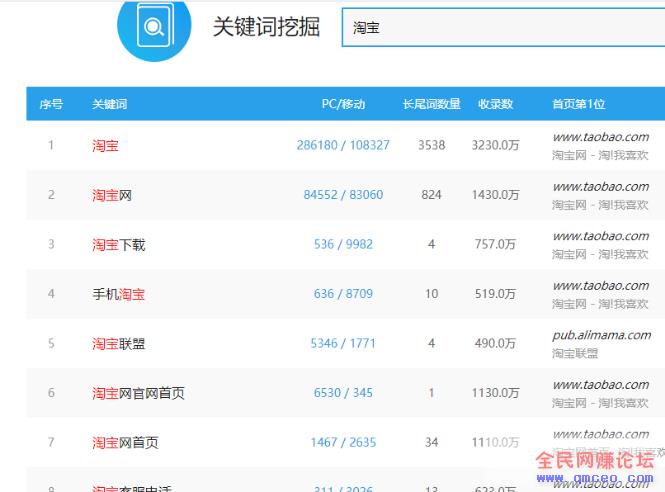665x492 pixels.
Task: Click index value 1467 / 2635
Action: pyautogui.click(x=343, y=442)
